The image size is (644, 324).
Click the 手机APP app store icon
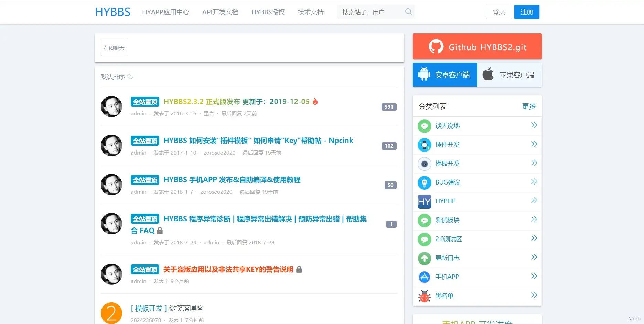[425, 277]
